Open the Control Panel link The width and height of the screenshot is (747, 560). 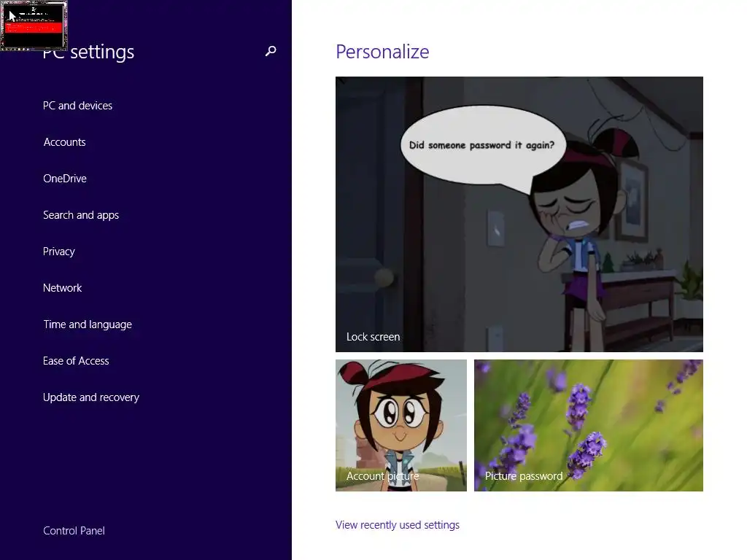click(74, 531)
